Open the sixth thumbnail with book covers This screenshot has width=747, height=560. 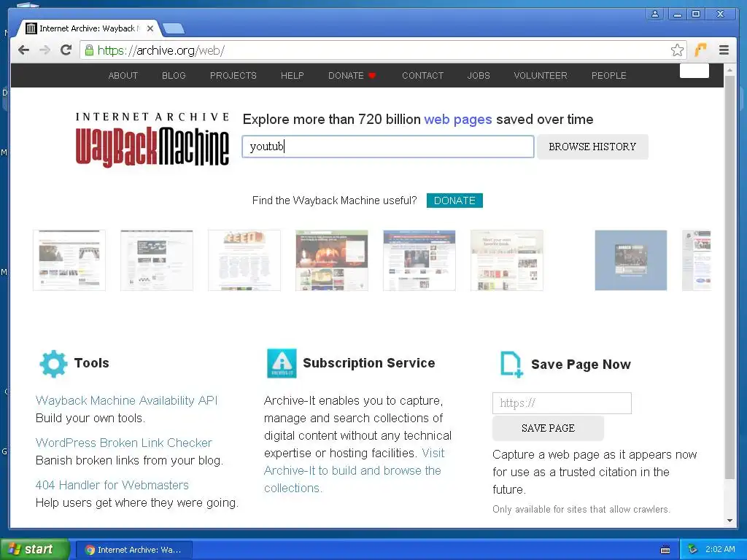[x=507, y=260]
